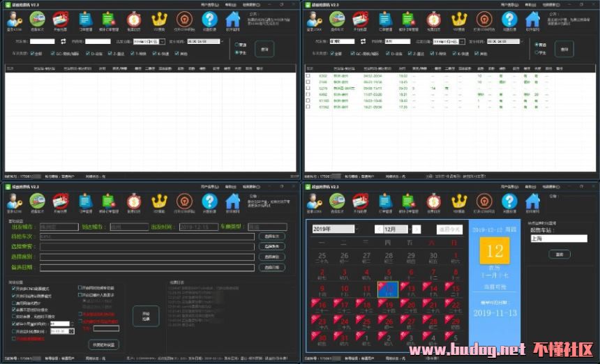The image size is (600, 364).
Task: Open blue clipboard order icon in grab-settings window
Action: click(85, 201)
